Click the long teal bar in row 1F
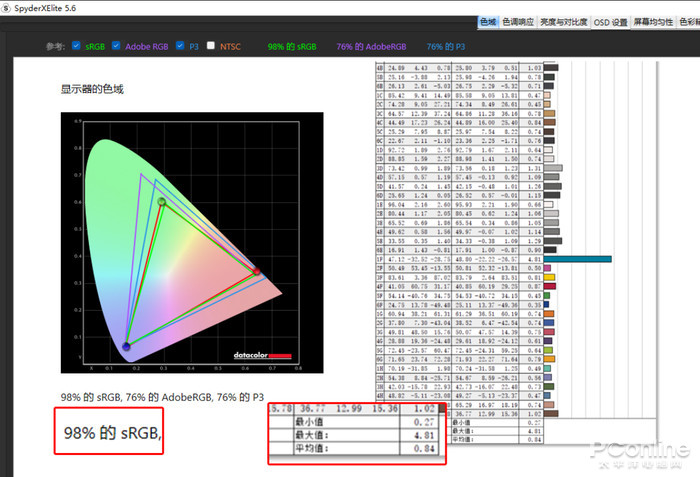The image size is (700, 477). [x=578, y=259]
